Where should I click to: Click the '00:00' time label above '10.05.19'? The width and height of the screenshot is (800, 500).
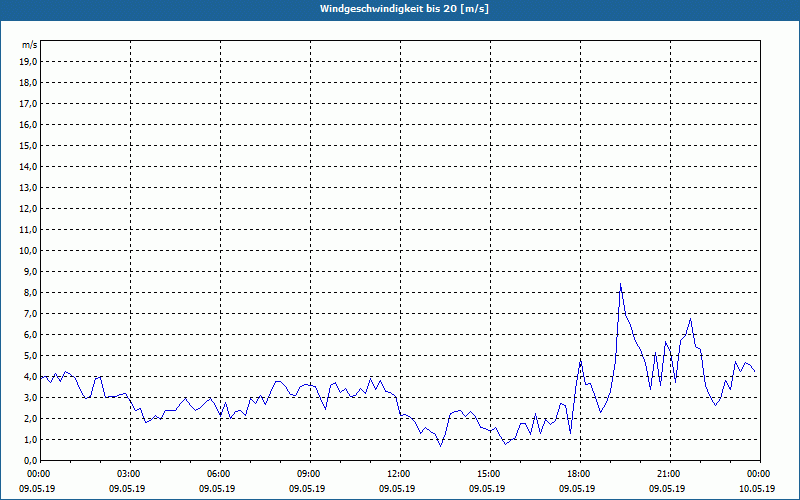760,474
